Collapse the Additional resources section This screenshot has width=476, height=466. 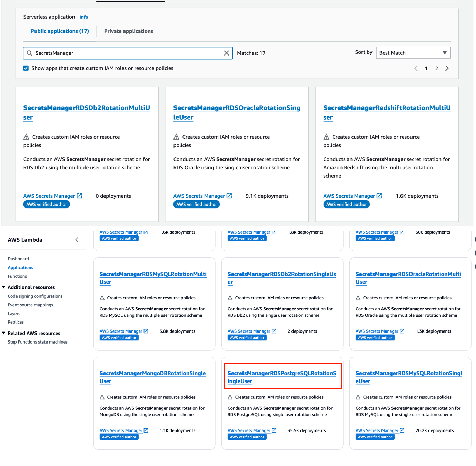click(4, 287)
